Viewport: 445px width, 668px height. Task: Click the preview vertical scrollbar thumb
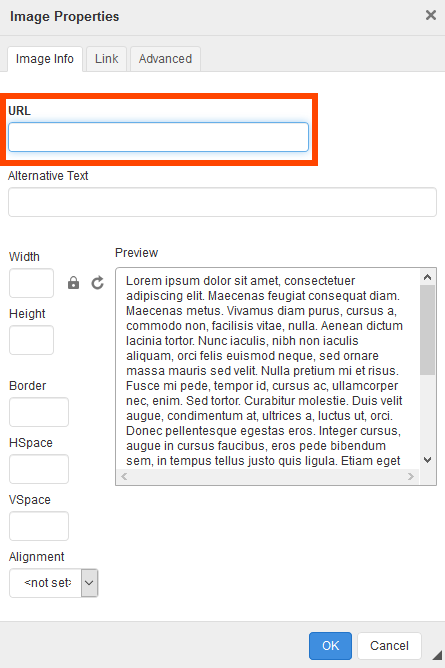428,330
